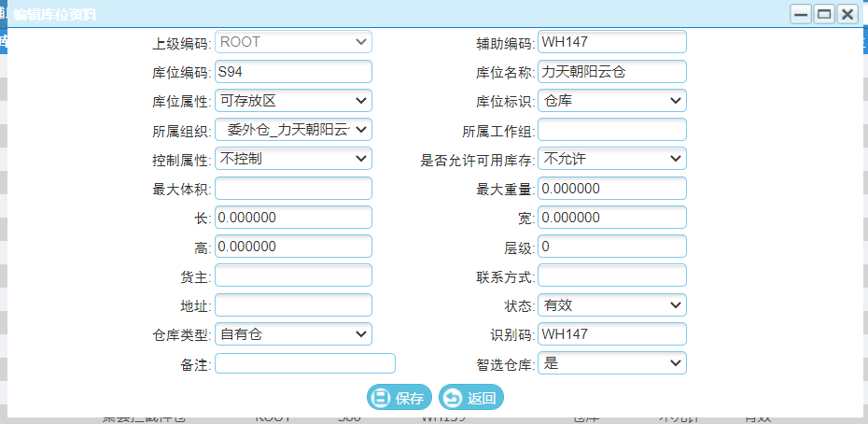Click the 所属工作组 input field
This screenshot has width=868, height=424.
(x=611, y=130)
